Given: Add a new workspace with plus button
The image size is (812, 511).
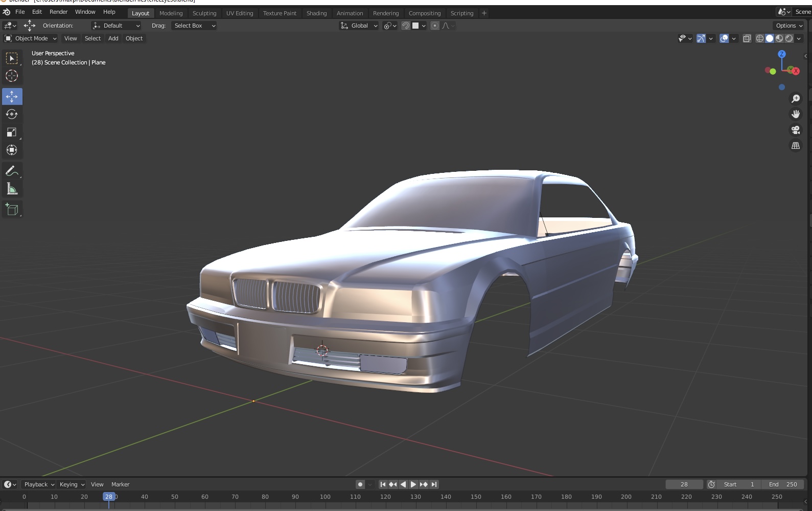Looking at the screenshot, I should tap(484, 13).
